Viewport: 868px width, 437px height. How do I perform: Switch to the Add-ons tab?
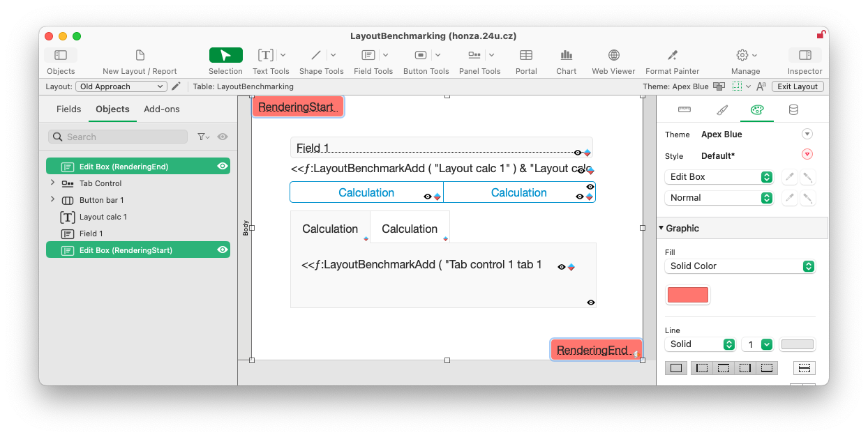[161, 109]
